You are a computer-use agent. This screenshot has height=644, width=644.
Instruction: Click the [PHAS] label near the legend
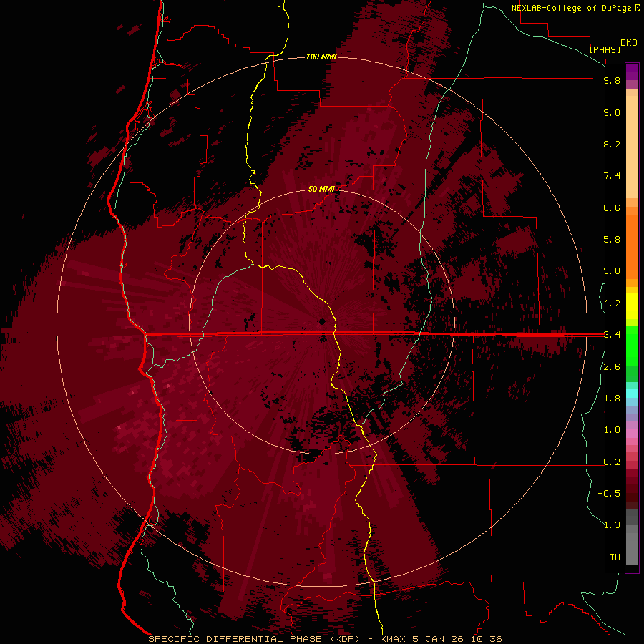[x=605, y=49]
